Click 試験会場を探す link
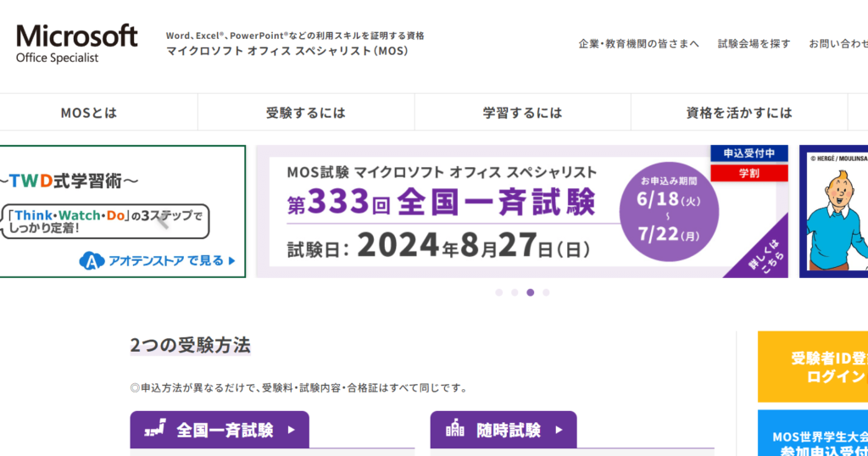 pyautogui.click(x=754, y=43)
